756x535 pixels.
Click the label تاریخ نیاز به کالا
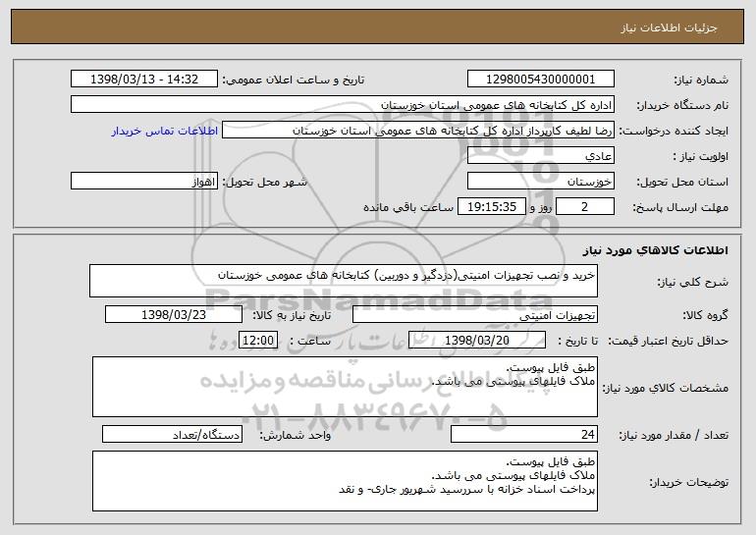292,315
